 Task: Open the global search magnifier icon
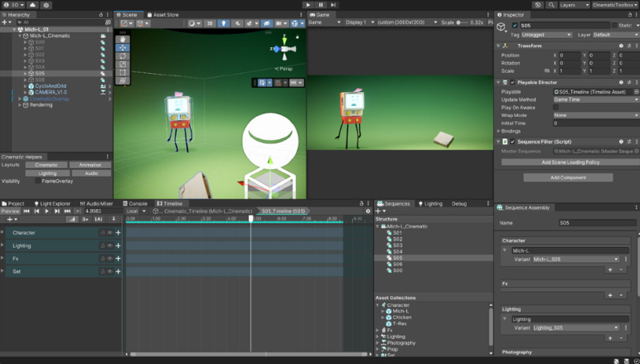click(x=551, y=5)
